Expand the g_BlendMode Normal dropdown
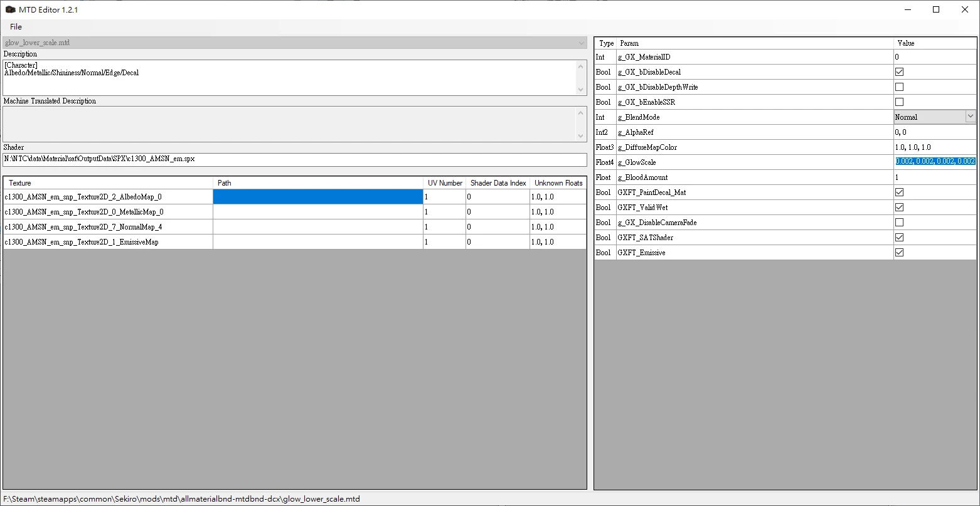 (x=970, y=117)
